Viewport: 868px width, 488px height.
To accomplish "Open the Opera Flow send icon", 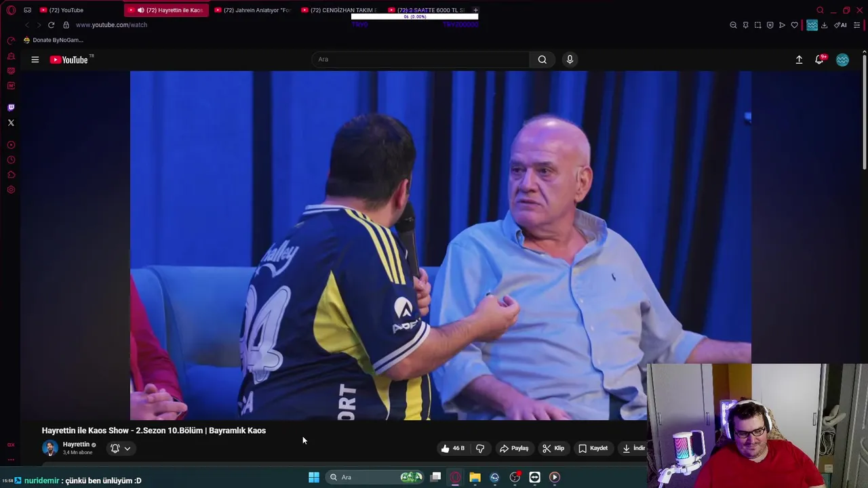I will [782, 25].
